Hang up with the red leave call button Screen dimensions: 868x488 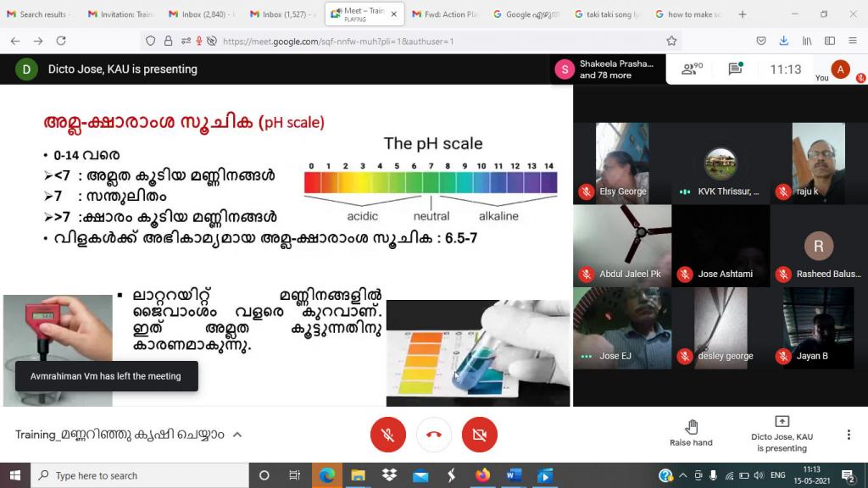[x=434, y=435]
